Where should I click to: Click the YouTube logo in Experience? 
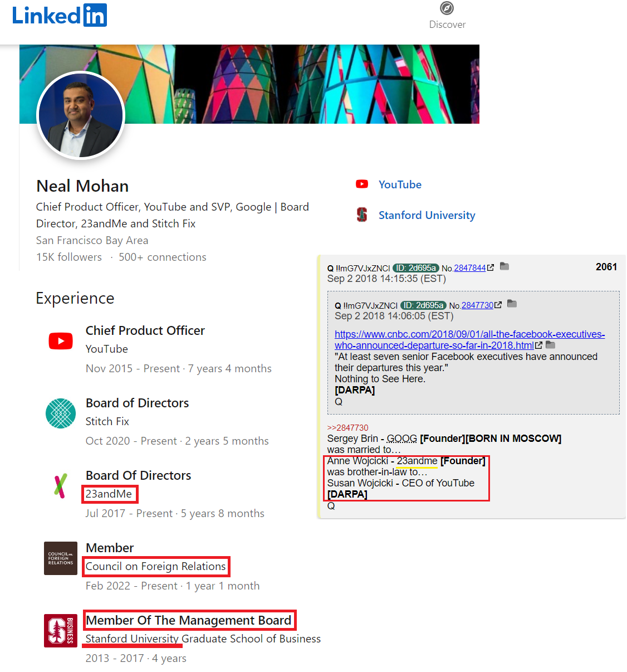(61, 341)
